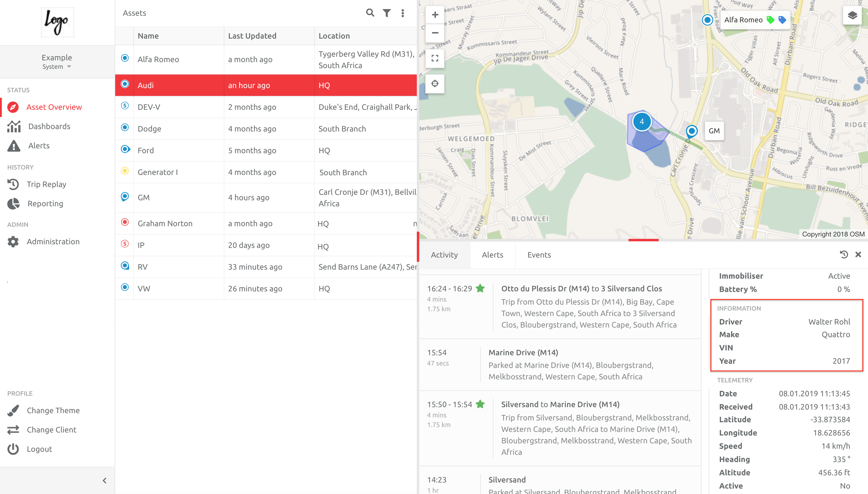Click Logout in the profile section
Image resolution: width=868 pixels, height=494 pixels.
coord(39,448)
